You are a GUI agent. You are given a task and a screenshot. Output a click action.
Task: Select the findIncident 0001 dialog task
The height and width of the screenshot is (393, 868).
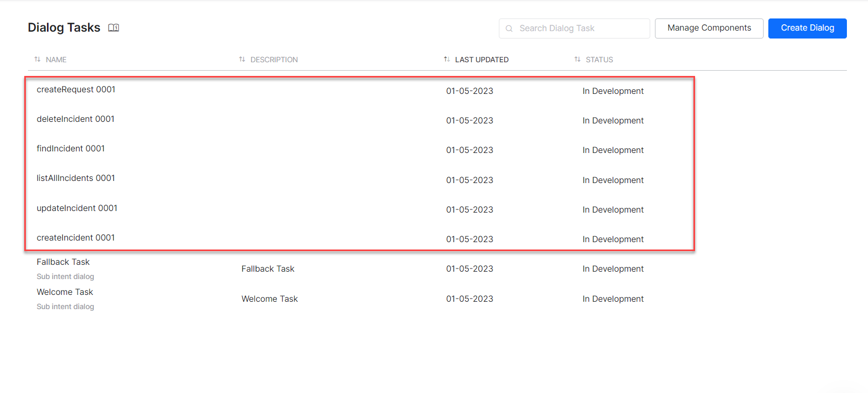[x=71, y=149]
